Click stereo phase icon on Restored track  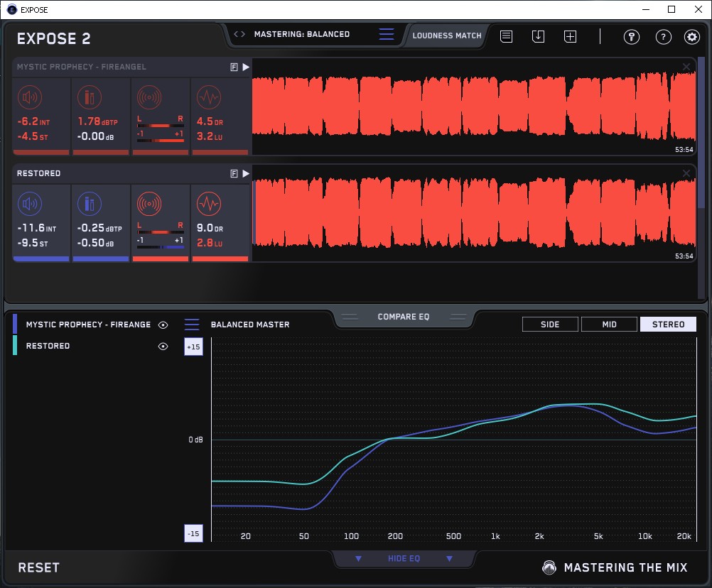click(x=149, y=205)
